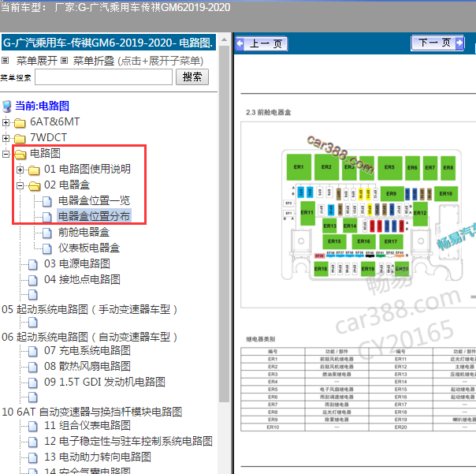Expand 01 电路图使用说明 folder

pyautogui.click(x=20, y=170)
